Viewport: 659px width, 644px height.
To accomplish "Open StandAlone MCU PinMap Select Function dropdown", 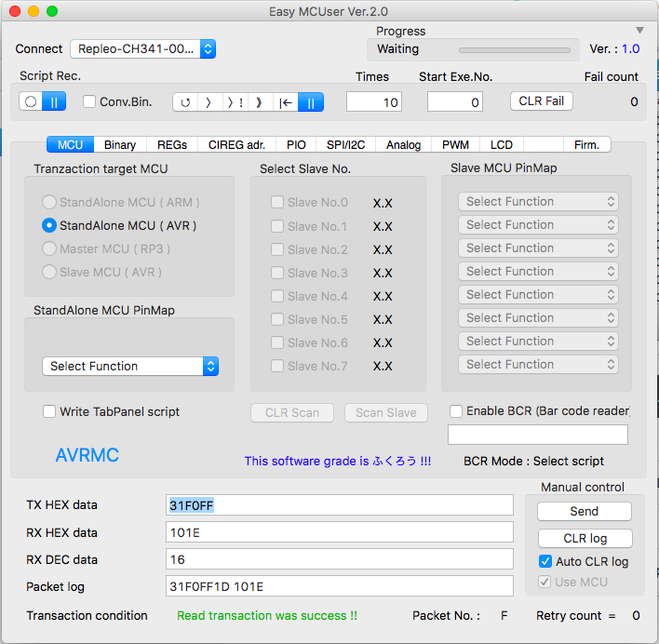I will [x=130, y=367].
